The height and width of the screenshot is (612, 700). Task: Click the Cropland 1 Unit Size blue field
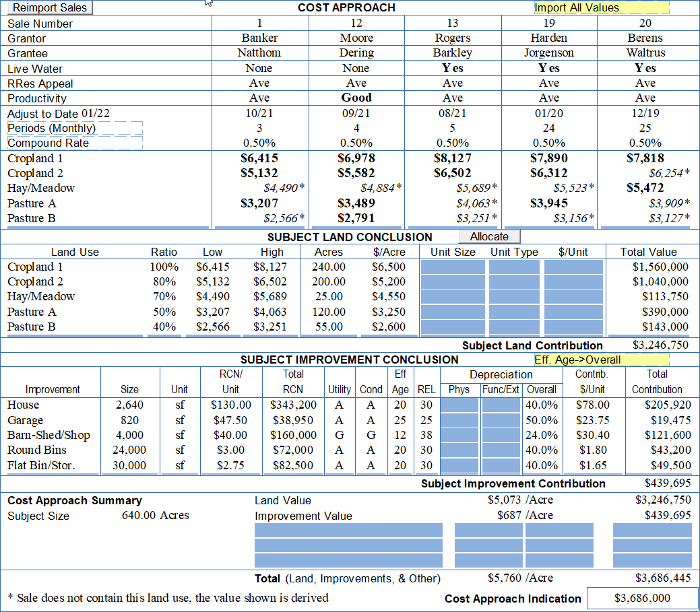pyautogui.click(x=453, y=267)
